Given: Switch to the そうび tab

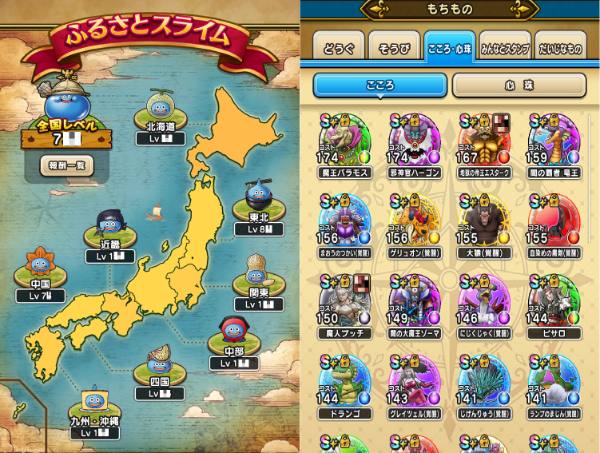Looking at the screenshot, I should click(x=394, y=47).
